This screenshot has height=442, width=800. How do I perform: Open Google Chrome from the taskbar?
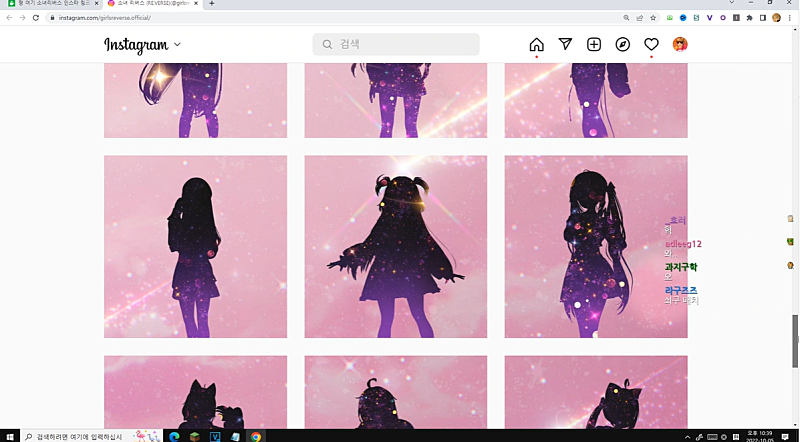click(x=256, y=437)
